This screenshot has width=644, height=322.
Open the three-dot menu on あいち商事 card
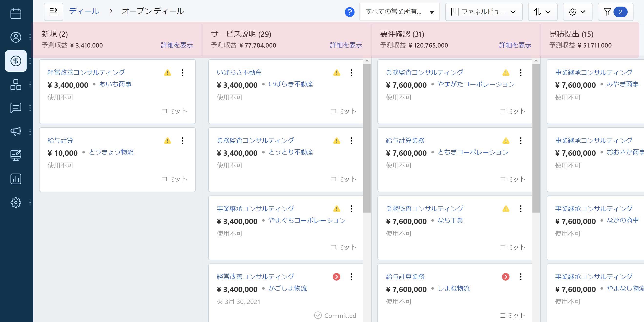[x=183, y=73]
